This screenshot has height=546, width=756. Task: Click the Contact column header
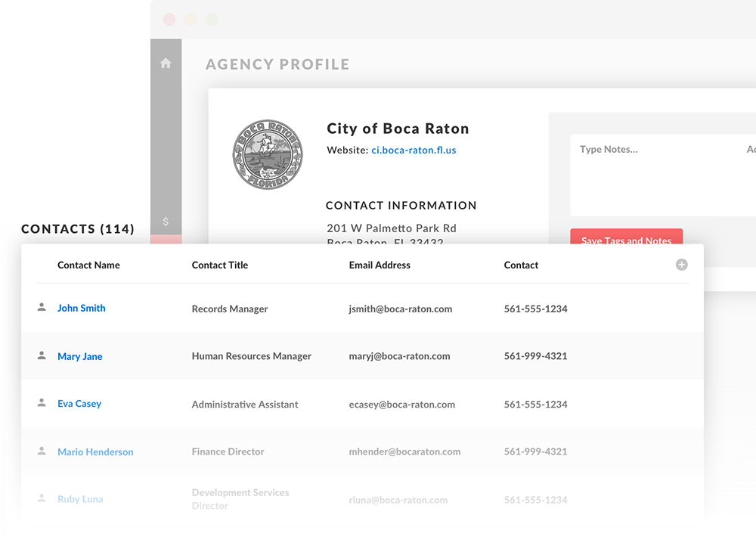click(x=521, y=265)
